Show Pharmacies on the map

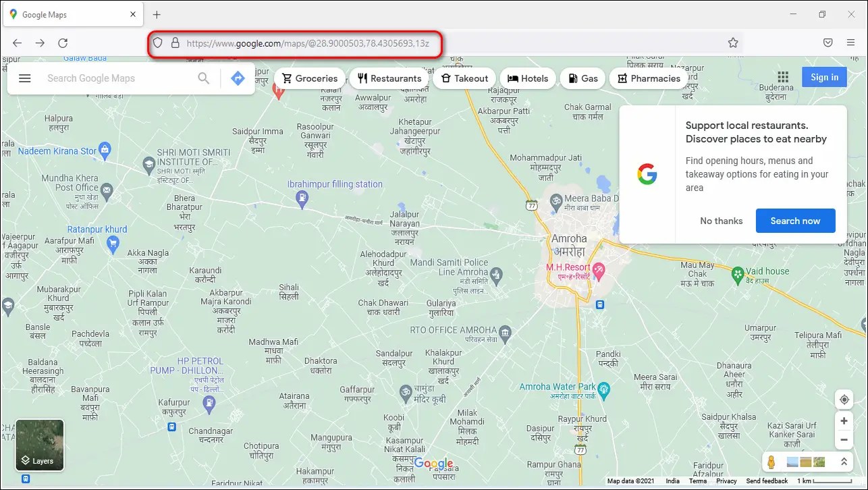pyautogui.click(x=649, y=78)
